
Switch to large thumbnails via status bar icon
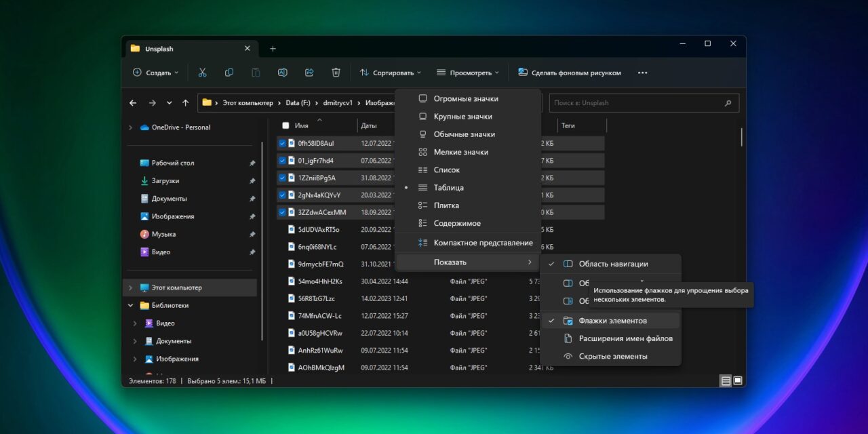point(738,381)
